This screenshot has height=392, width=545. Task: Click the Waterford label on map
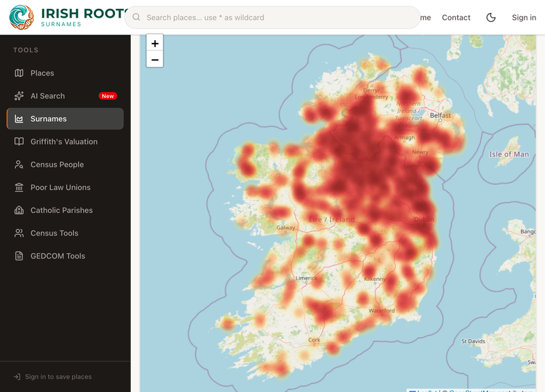click(381, 310)
